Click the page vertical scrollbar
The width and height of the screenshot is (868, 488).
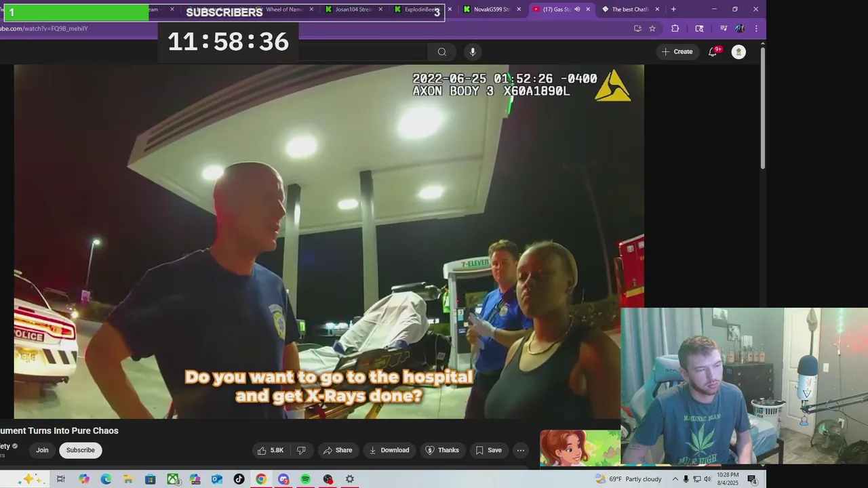(x=762, y=108)
